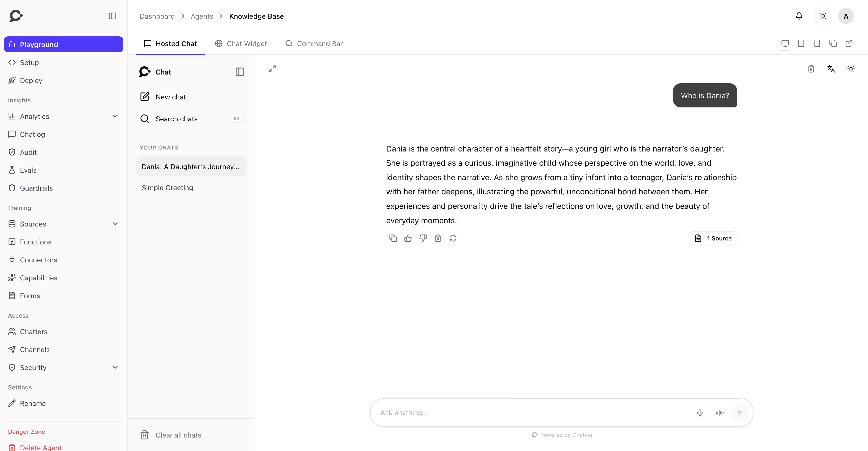Toggle the top-bar light/dark theme sun icon
Viewport: 868px width, 451px height.
823,16
